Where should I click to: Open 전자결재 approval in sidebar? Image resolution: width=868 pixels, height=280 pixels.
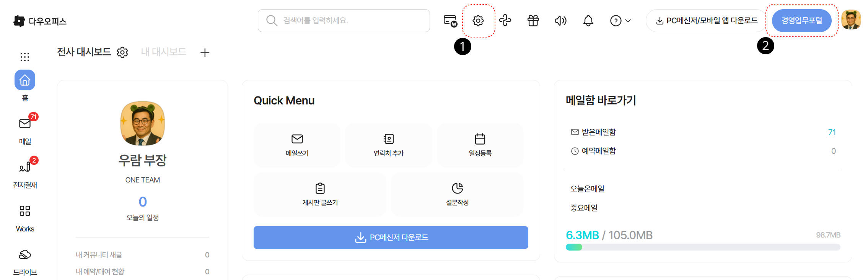point(25,173)
